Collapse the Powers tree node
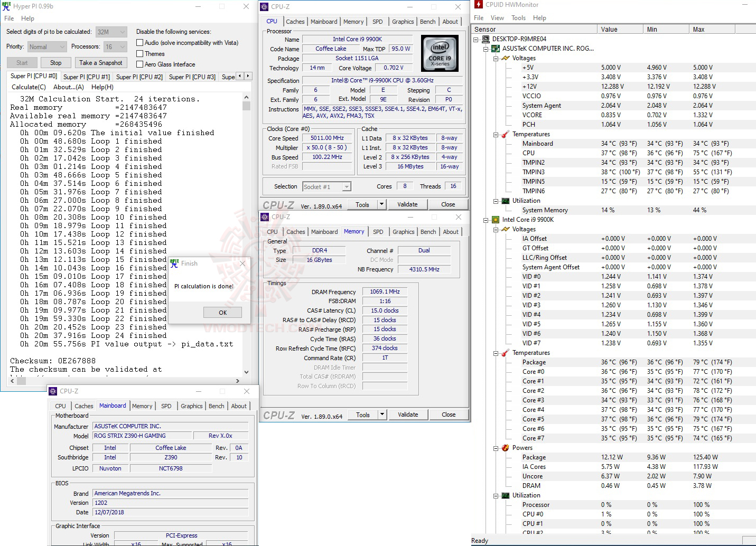The width and height of the screenshot is (756, 546). (496, 448)
